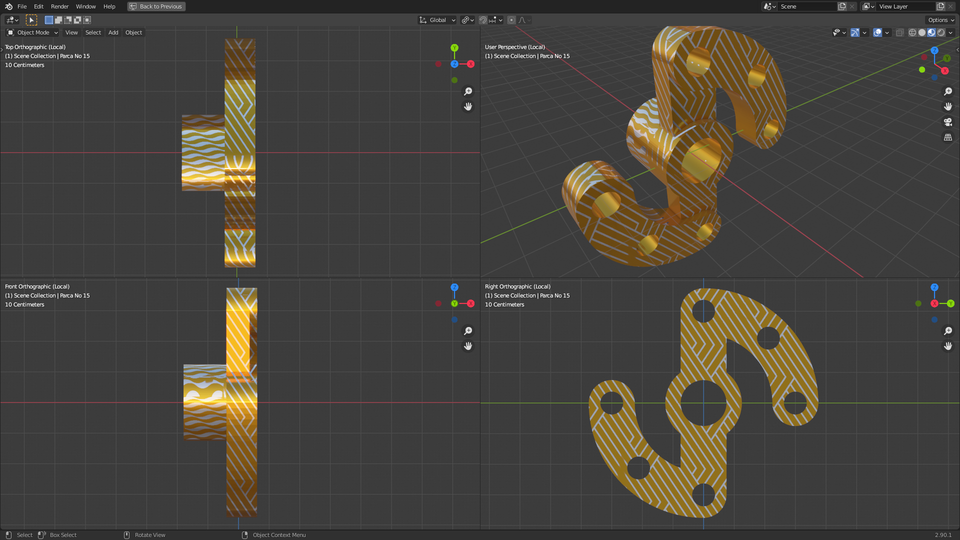Open the editor type dropdown
Image resolution: width=960 pixels, height=540 pixels.
pyautogui.click(x=12, y=20)
